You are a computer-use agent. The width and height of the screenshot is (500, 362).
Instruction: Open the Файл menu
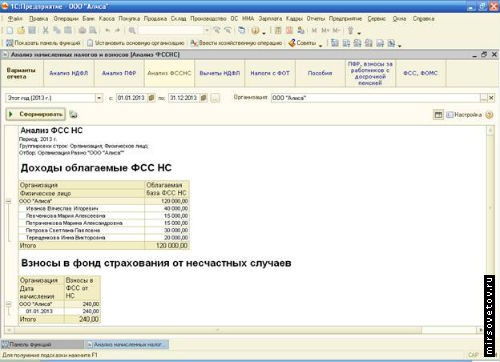[x=15, y=19]
